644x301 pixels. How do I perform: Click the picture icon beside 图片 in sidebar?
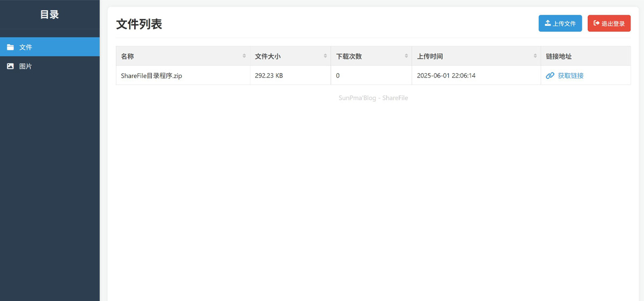tap(10, 67)
